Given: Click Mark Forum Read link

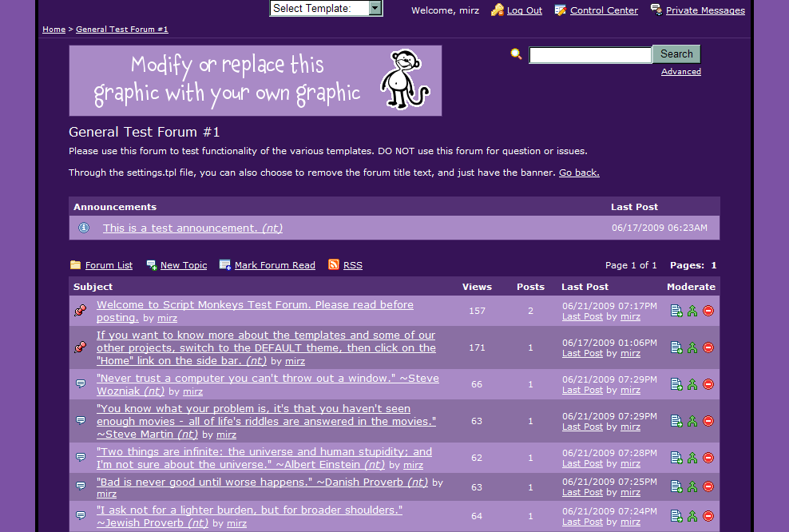Looking at the screenshot, I should 275,265.
